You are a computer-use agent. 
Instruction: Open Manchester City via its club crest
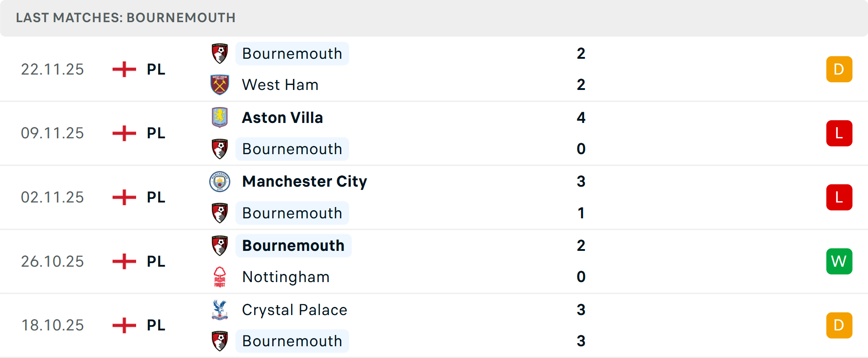pos(220,181)
